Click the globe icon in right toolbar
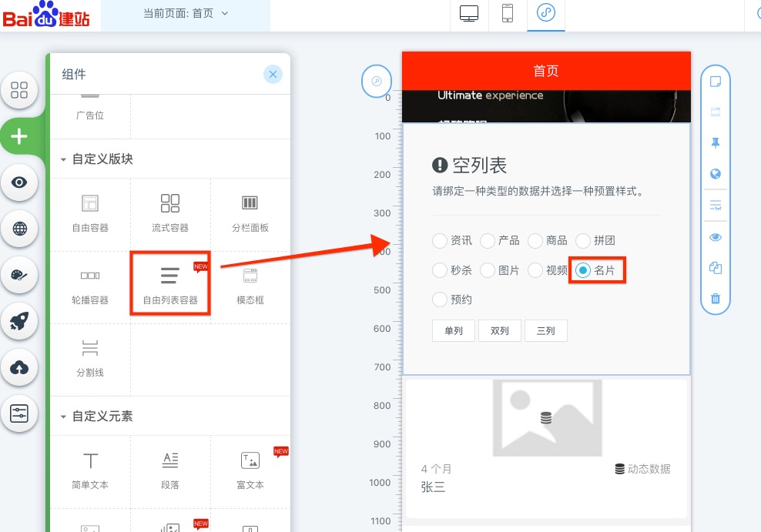This screenshot has height=532, width=761. [x=716, y=174]
